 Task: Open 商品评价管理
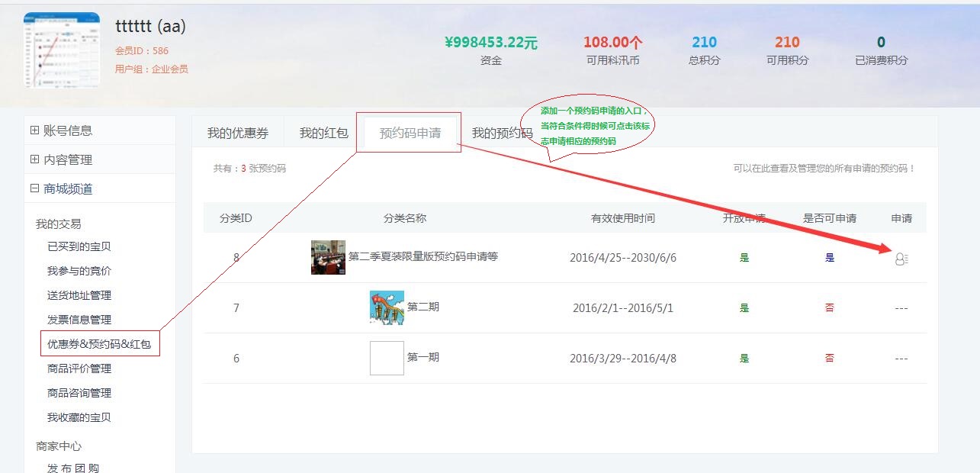pos(79,368)
